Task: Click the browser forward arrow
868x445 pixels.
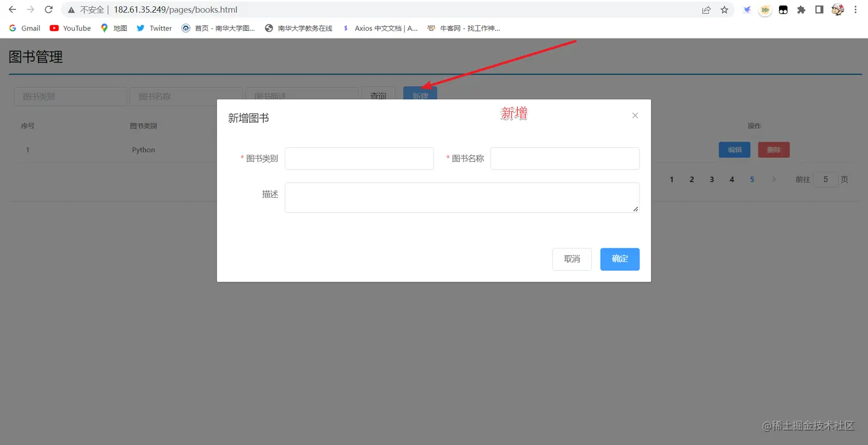Action: (30, 10)
